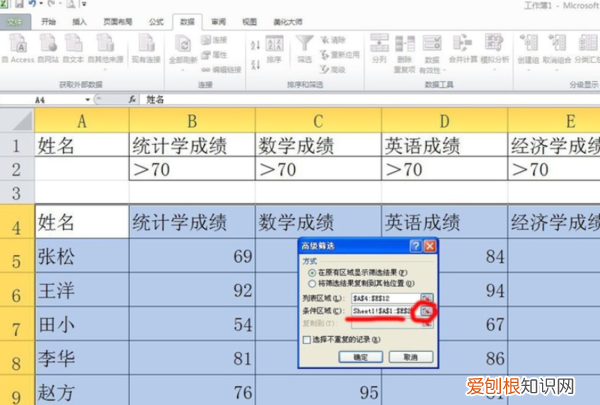Image resolution: width=600 pixels, height=405 pixels.
Task: Click cell D4 英语成绩 header
Action: click(445, 222)
